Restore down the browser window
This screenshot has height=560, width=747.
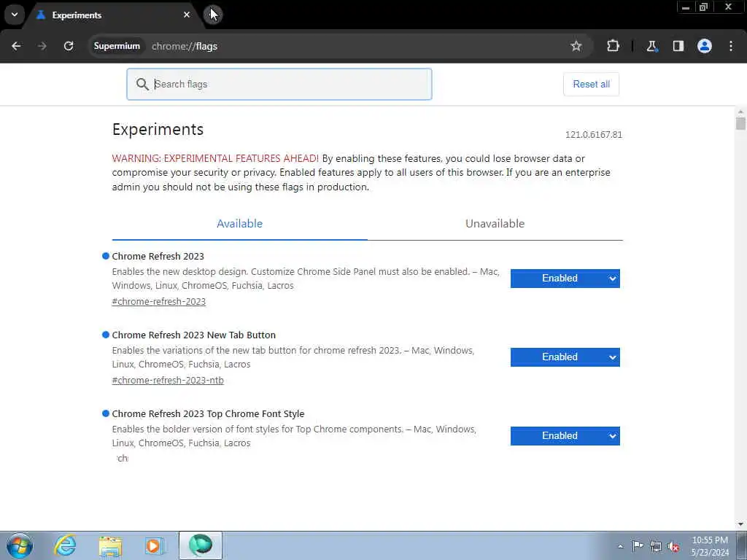pyautogui.click(x=703, y=7)
